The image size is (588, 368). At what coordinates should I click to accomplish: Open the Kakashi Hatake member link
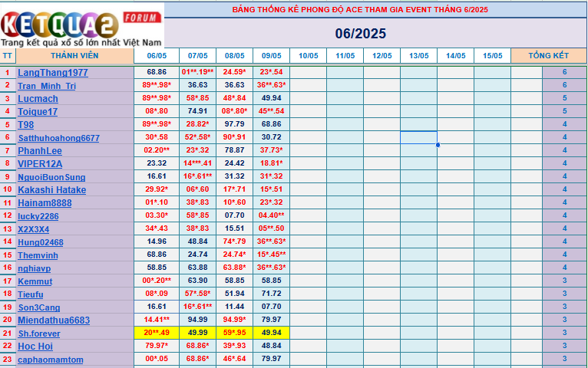(x=51, y=190)
